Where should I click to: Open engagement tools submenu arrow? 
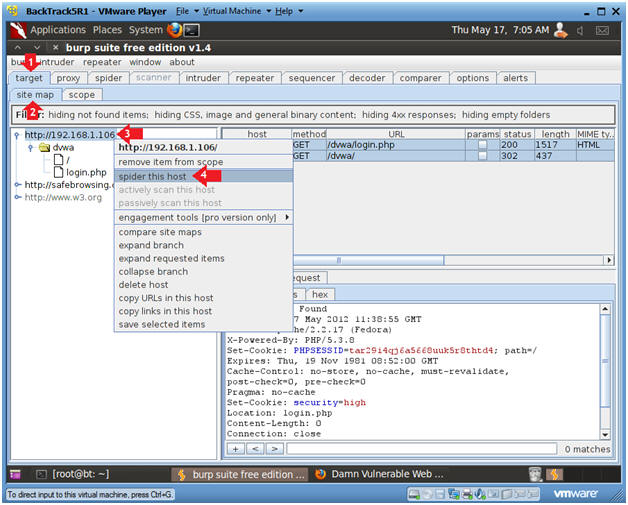[x=287, y=217]
